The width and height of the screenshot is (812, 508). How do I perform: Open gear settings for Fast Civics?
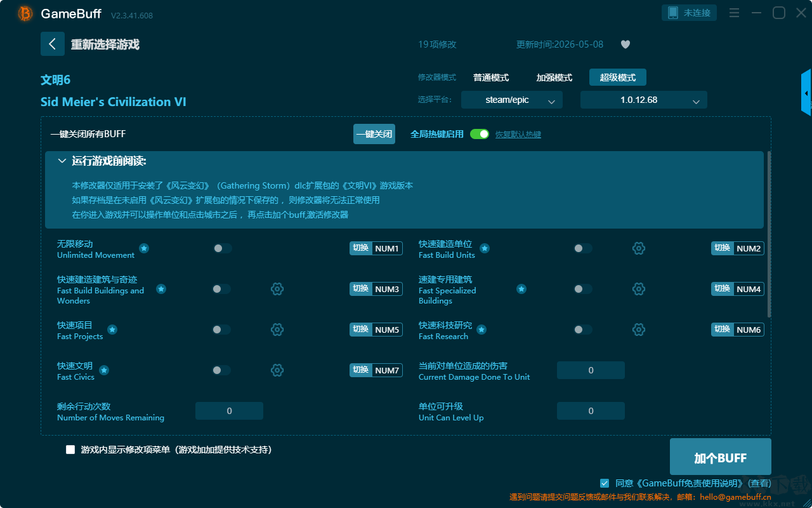pos(277,370)
